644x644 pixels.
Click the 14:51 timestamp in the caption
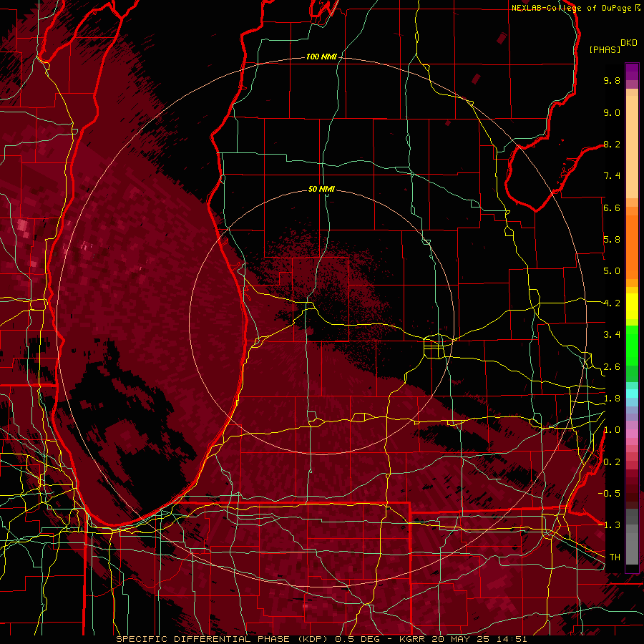514,639
